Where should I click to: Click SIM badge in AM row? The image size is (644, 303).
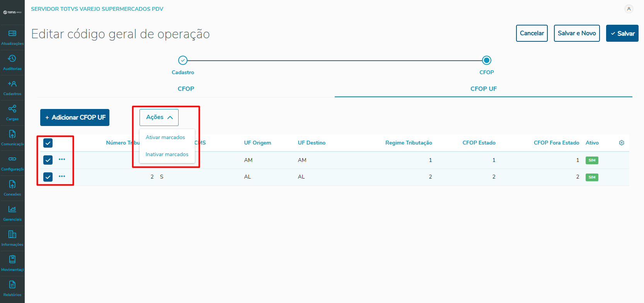tap(592, 160)
